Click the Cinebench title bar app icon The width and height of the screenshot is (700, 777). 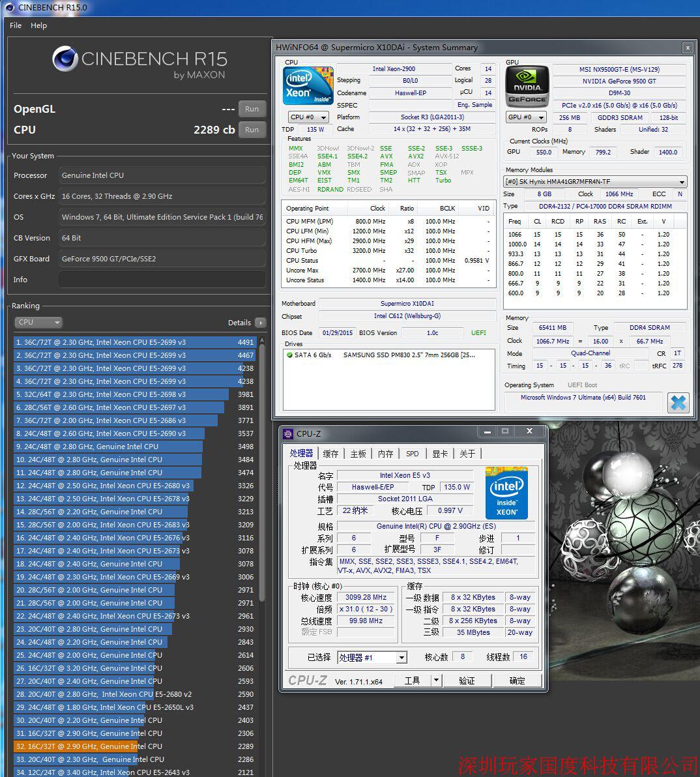(x=9, y=7)
